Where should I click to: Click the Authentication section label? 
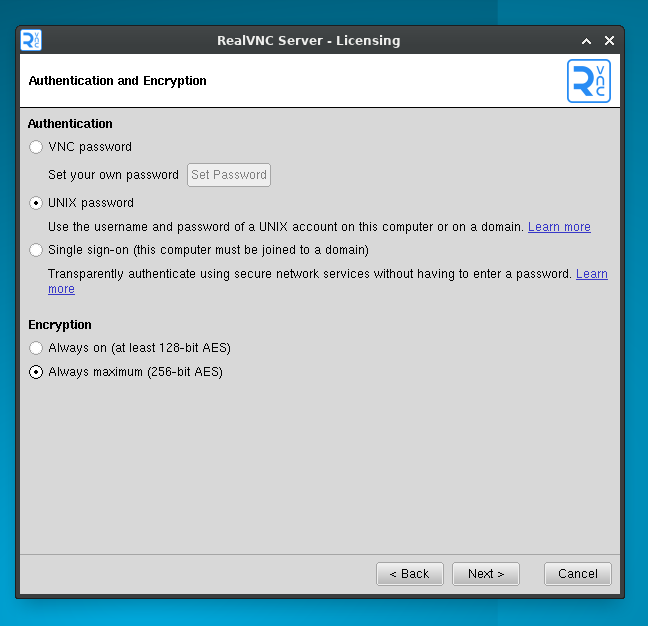(x=70, y=124)
